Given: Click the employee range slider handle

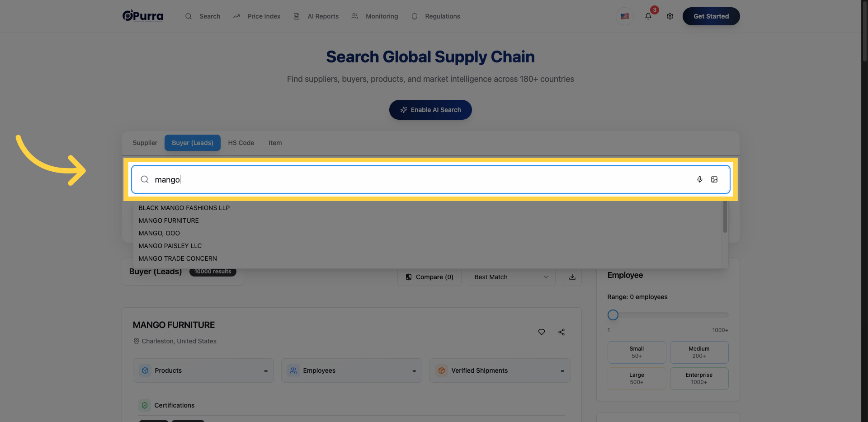Looking at the screenshot, I should (613, 315).
